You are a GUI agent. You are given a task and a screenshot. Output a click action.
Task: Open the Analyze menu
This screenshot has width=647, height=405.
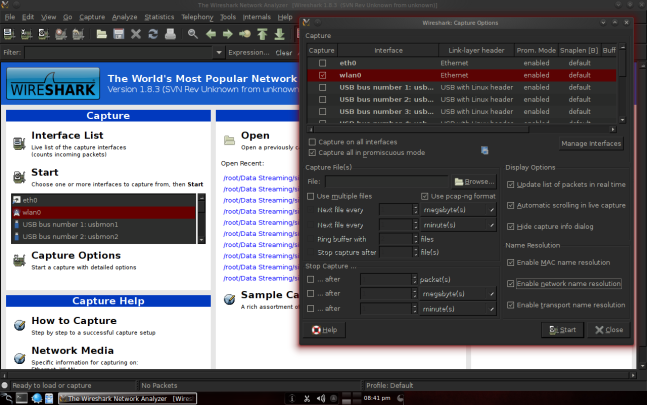coord(124,17)
